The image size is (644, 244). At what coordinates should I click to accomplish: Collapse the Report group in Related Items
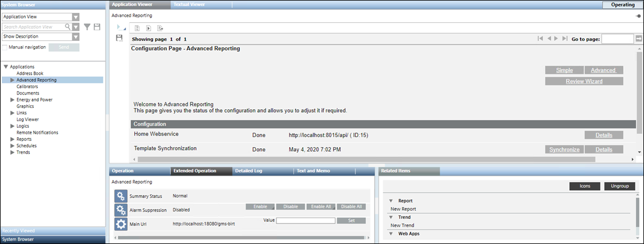click(391, 201)
